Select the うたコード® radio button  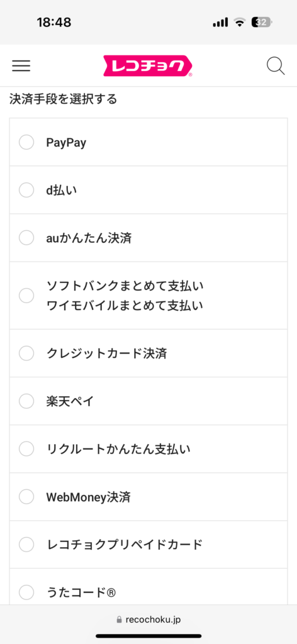point(26,592)
